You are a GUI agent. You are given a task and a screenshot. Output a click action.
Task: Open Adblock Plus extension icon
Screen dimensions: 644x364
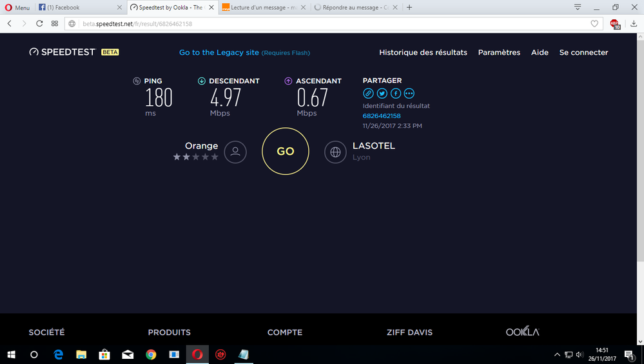pyautogui.click(x=615, y=24)
